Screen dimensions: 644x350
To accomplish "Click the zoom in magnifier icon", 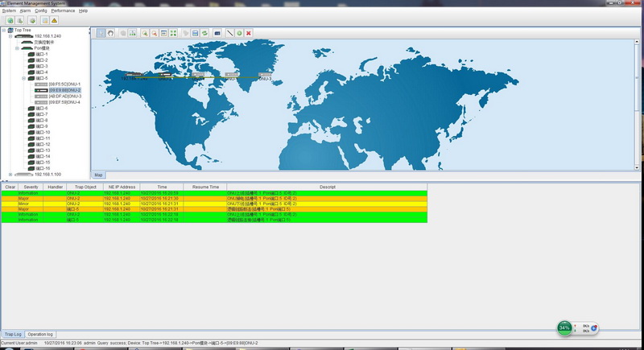I will tap(144, 33).
